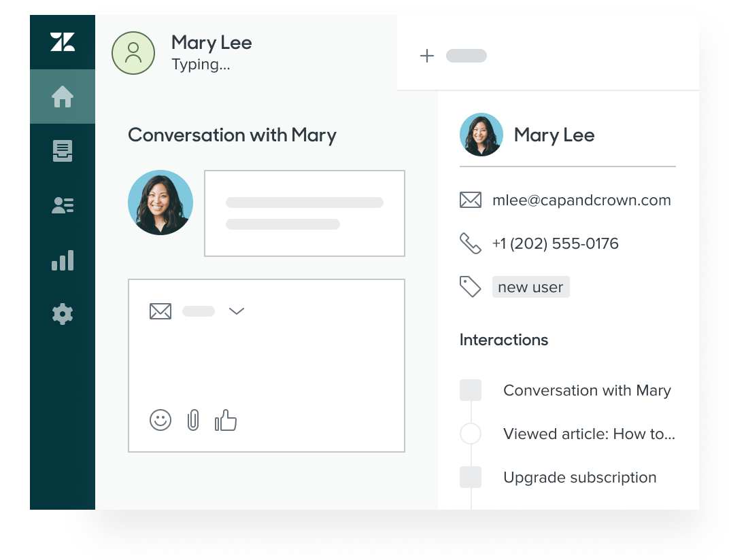Click inside the reply message text area

click(267, 360)
